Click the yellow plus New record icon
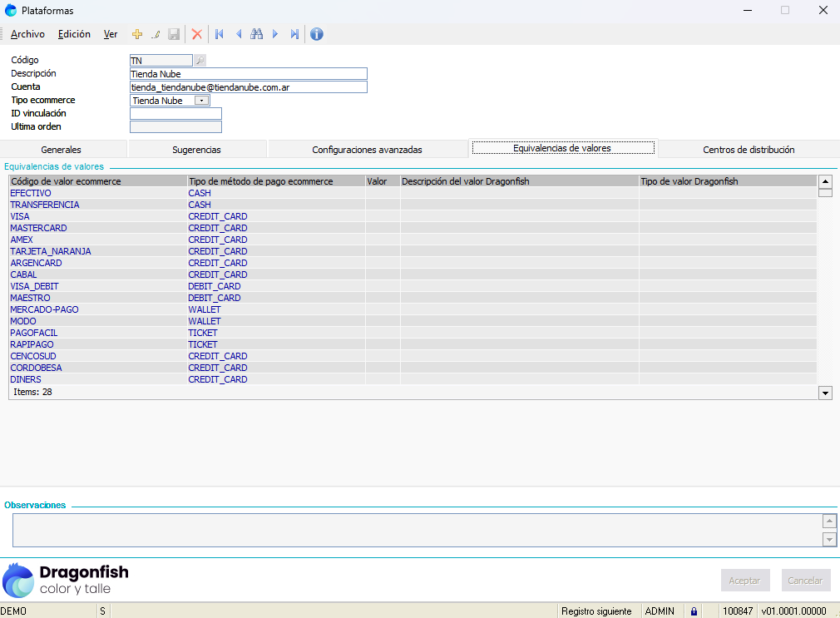This screenshot has height=618, width=840. [x=137, y=34]
